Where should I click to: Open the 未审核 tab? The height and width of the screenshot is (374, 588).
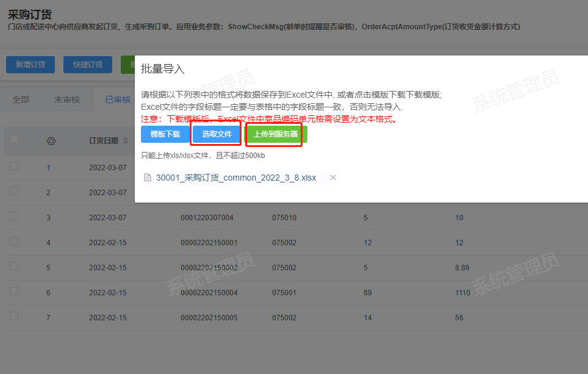click(x=67, y=99)
